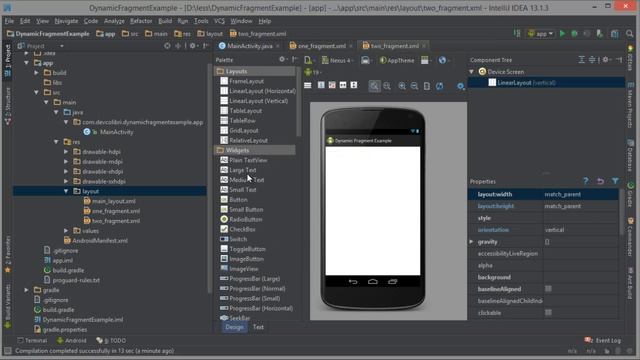Expand the gravity property

471,242
